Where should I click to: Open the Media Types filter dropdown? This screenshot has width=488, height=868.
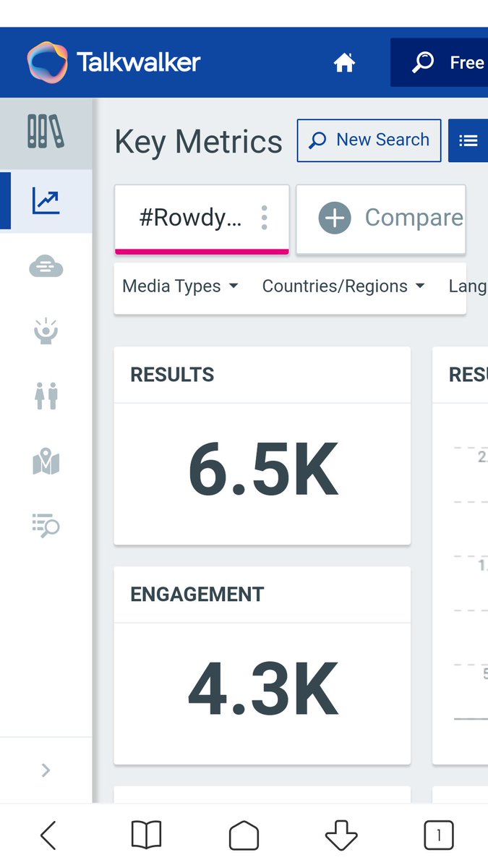pos(180,286)
